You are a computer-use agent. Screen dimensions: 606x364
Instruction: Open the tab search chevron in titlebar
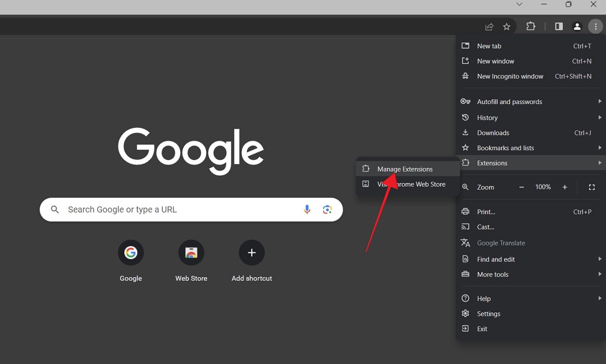(x=519, y=4)
